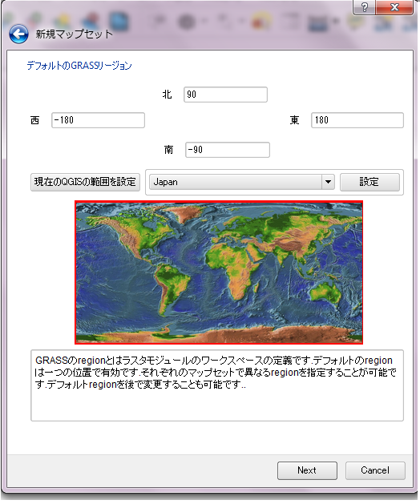Click the 現在のQGISの範囲を設定 button
Image resolution: width=420 pixels, height=504 pixels.
85,182
